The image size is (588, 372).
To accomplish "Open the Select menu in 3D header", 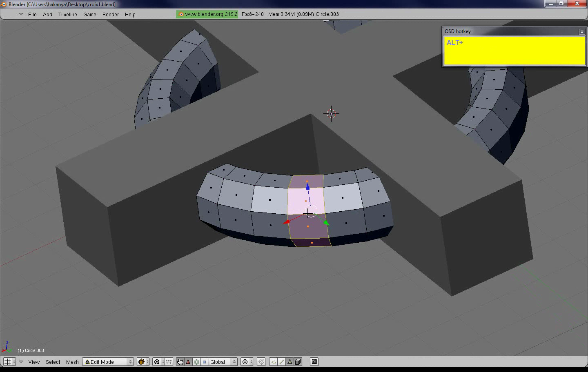I will (x=53, y=362).
